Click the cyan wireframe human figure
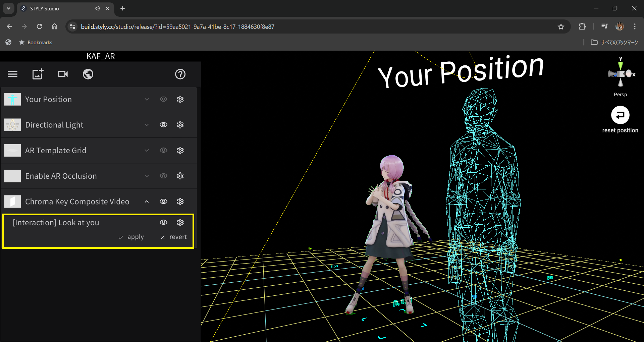This screenshot has width=644, height=342. [483, 215]
